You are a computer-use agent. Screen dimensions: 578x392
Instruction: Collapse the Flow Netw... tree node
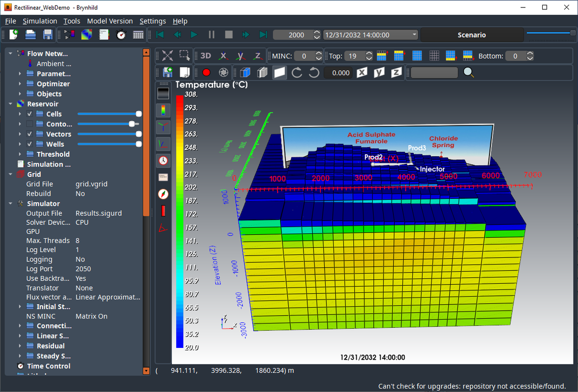10,53
